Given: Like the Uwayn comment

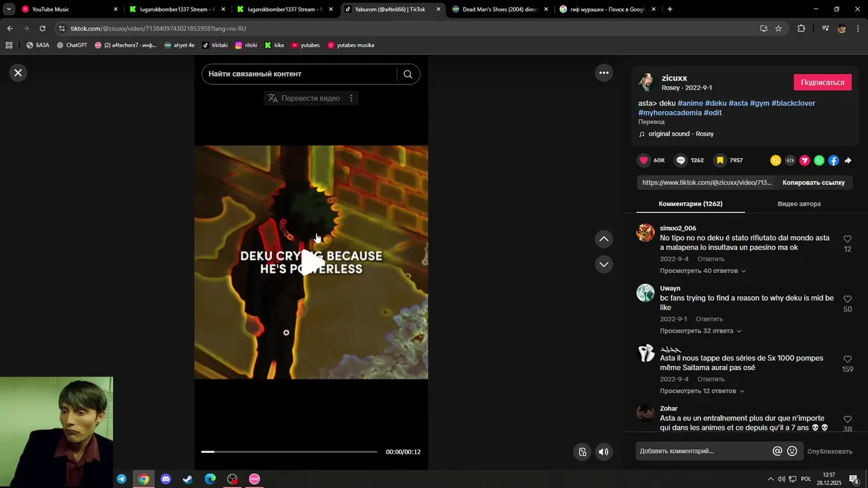Looking at the screenshot, I should (848, 299).
